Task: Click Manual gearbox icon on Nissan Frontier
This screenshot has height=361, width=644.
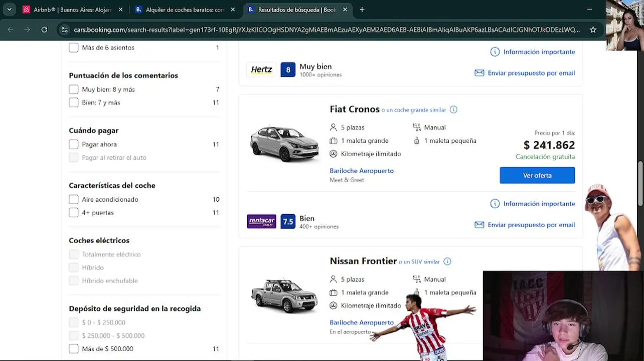Action: (x=417, y=279)
